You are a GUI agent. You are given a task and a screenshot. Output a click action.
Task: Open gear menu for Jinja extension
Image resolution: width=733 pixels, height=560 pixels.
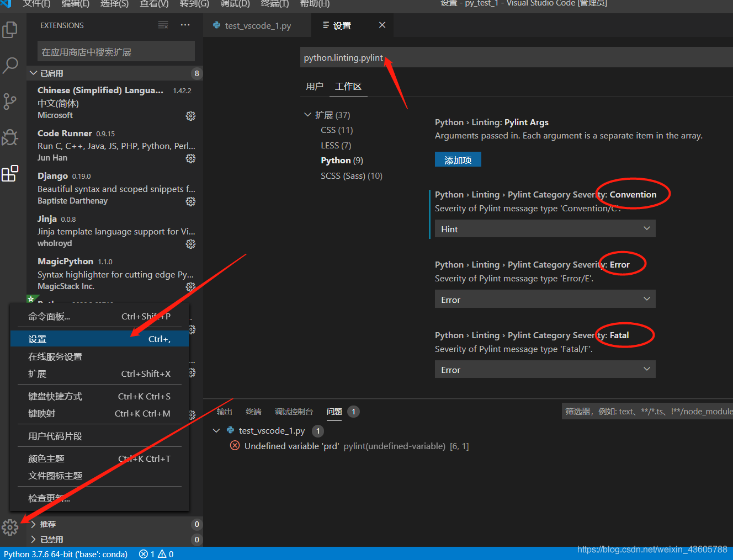tap(190, 244)
